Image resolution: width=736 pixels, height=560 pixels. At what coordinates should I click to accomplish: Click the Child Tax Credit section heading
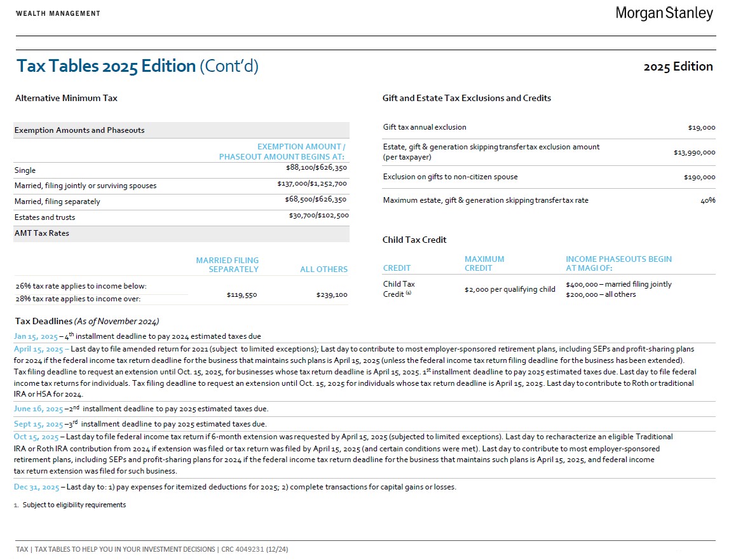click(414, 240)
